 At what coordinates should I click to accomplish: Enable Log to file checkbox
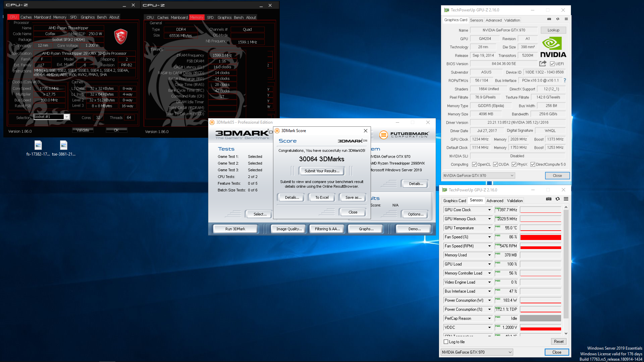coord(446,342)
